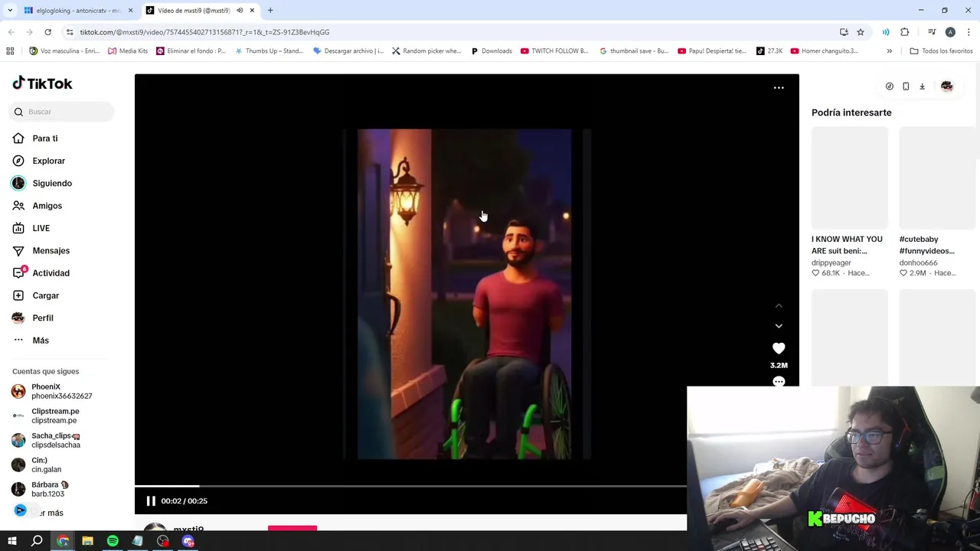This screenshot has width=980, height=551.
Task: Open Discord from the taskbar
Action: [188, 541]
